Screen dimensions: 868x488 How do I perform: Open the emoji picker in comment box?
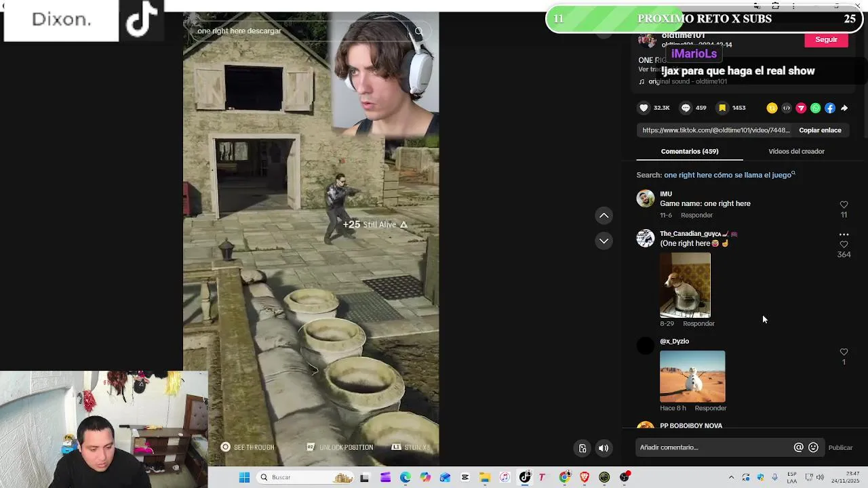[x=813, y=447]
